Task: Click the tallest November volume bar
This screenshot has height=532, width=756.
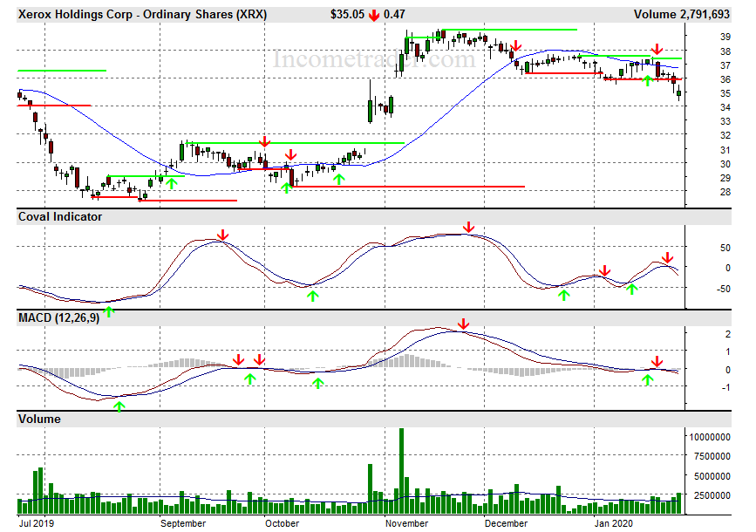Action: (x=401, y=471)
